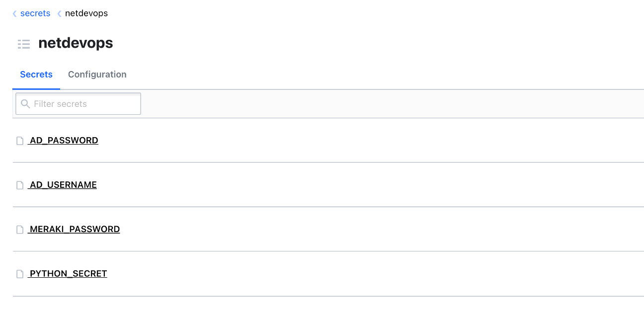Click the netdevops breadcrumb text
644x324 pixels.
click(86, 13)
